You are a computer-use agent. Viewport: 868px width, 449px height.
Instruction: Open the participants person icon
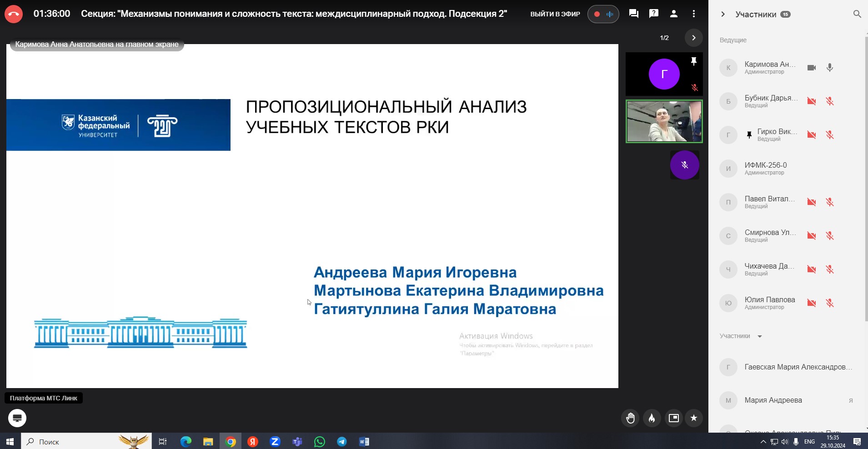tap(674, 14)
